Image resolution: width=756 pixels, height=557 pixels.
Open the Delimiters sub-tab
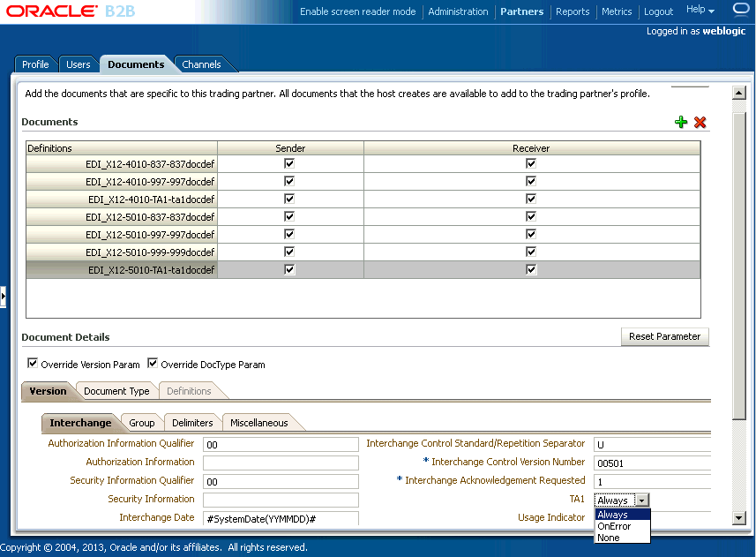tap(192, 423)
